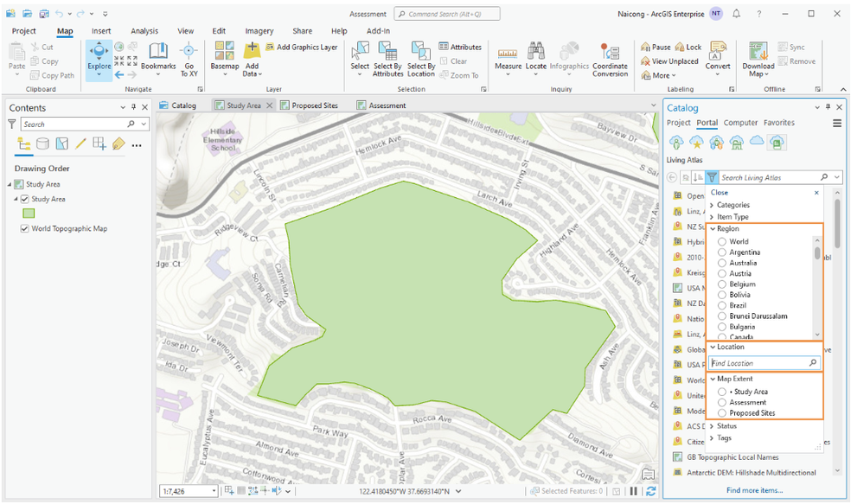Choose Study Area map extent

click(722, 392)
